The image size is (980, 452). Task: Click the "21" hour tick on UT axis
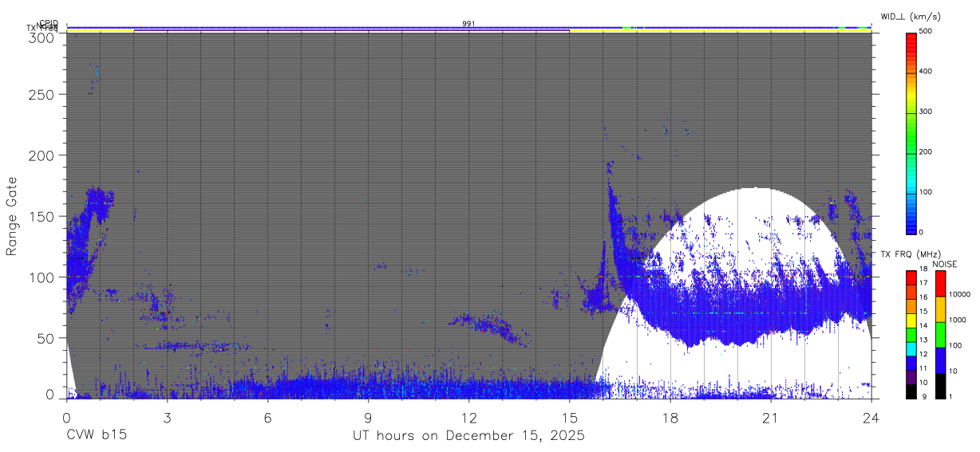coord(771,417)
